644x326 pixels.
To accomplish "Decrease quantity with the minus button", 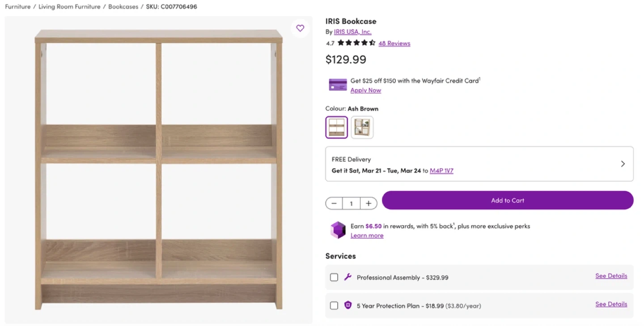I will tap(334, 203).
